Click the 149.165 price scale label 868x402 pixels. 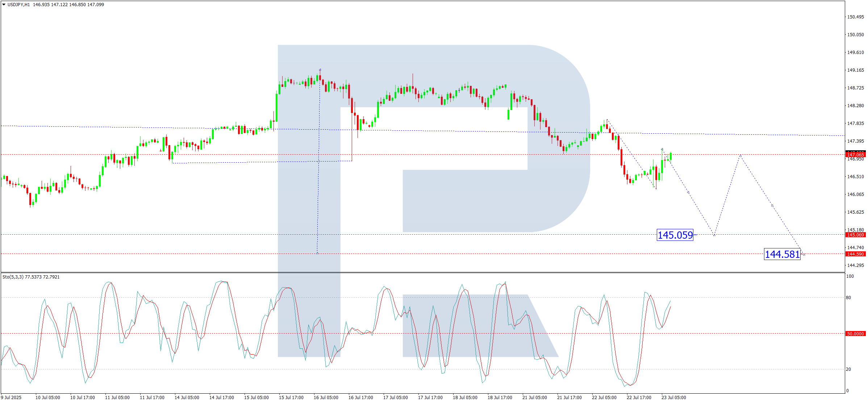tap(855, 70)
